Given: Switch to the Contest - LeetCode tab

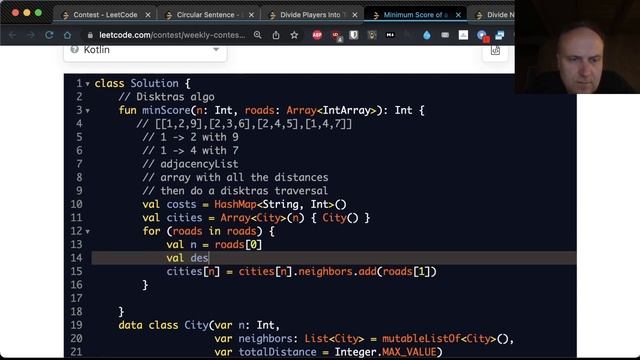Looking at the screenshot, I should click(x=105, y=15).
